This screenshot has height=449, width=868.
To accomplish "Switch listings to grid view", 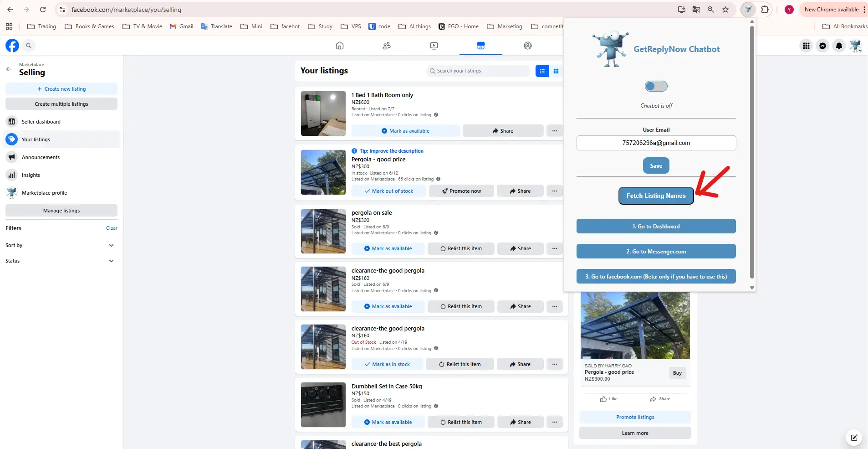I will click(x=557, y=71).
